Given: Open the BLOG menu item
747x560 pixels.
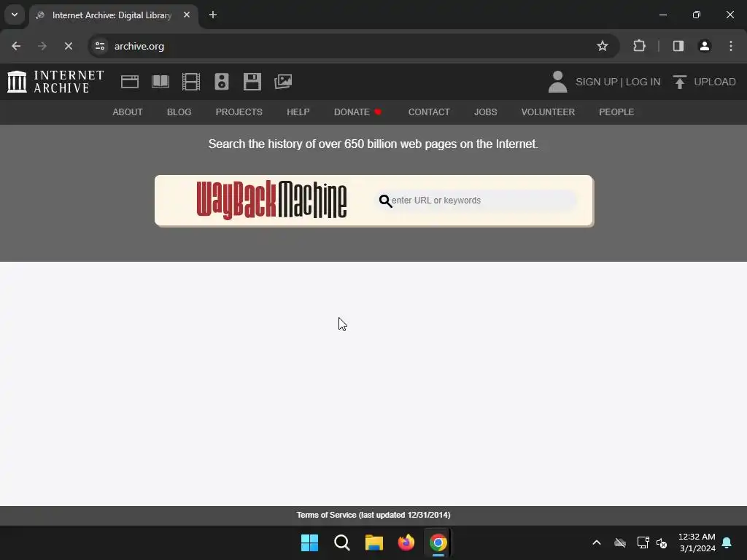Looking at the screenshot, I should pos(179,112).
